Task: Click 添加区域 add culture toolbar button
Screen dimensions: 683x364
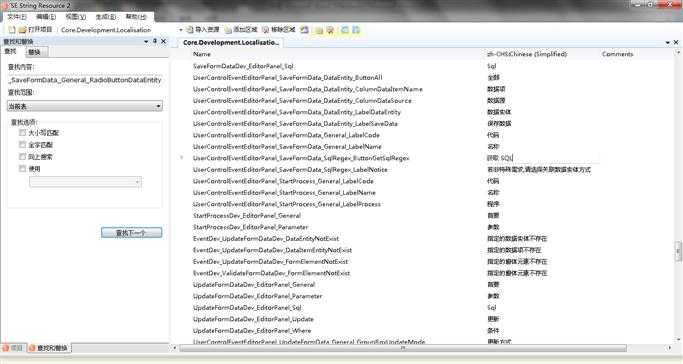Action: click(241, 30)
